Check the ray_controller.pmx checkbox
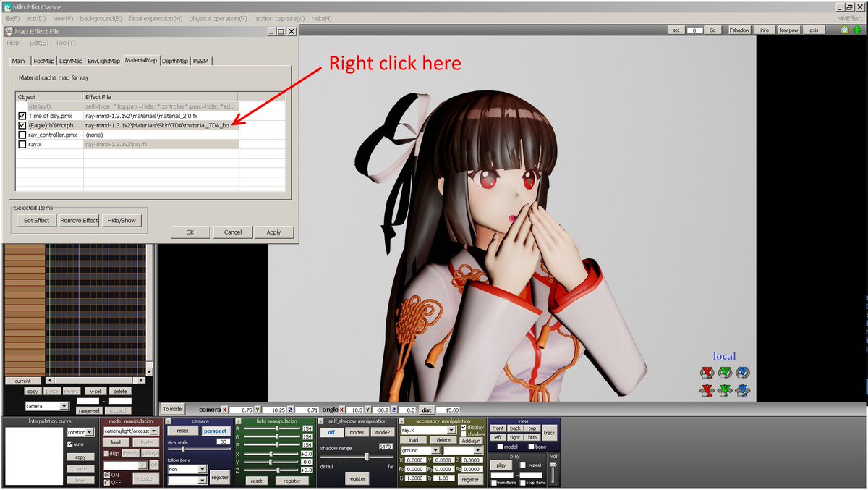Screen dimensions: 868x490 22,135
